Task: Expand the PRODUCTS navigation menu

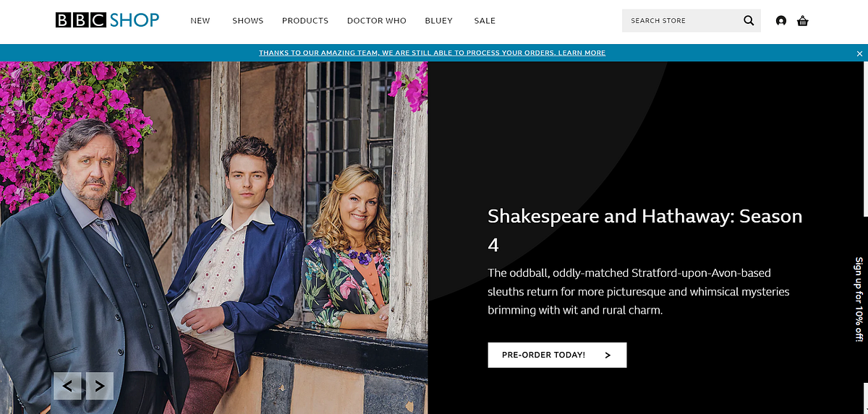Action: [305, 21]
